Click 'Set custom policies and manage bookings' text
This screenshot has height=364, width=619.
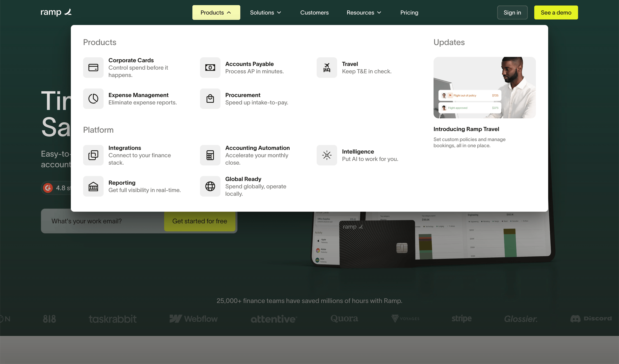pyautogui.click(x=469, y=142)
